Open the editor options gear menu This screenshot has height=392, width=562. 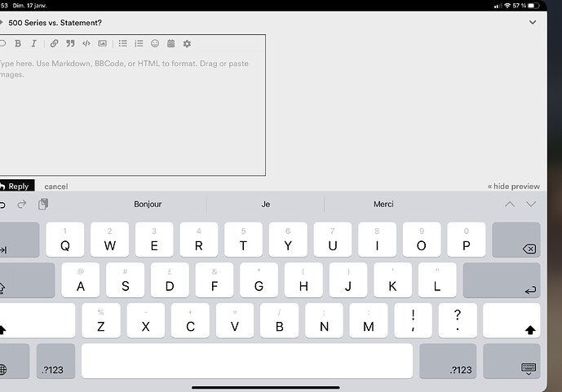point(187,43)
